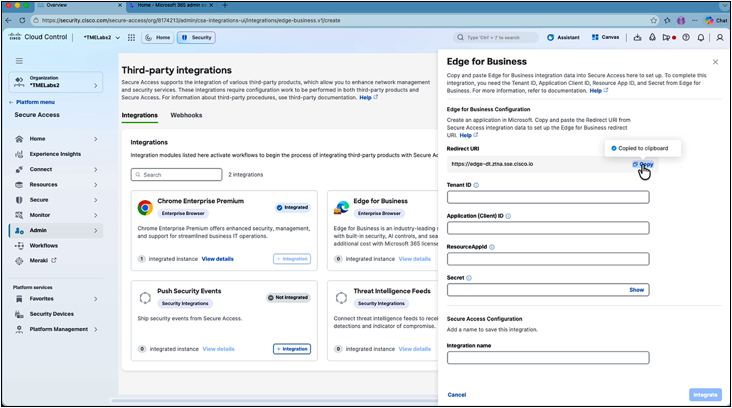Show the Secret field value
Image resolution: width=732 pixels, height=408 pixels.
click(636, 290)
